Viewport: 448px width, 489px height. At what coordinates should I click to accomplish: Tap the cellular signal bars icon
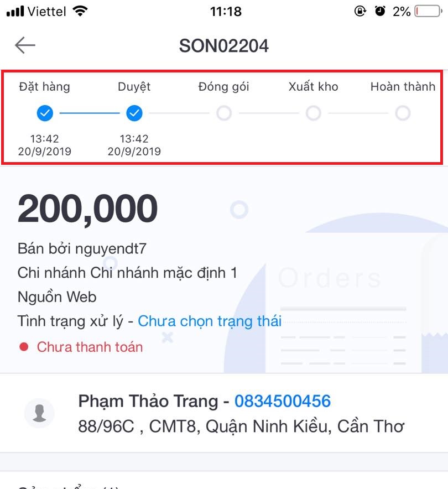pos(15,12)
